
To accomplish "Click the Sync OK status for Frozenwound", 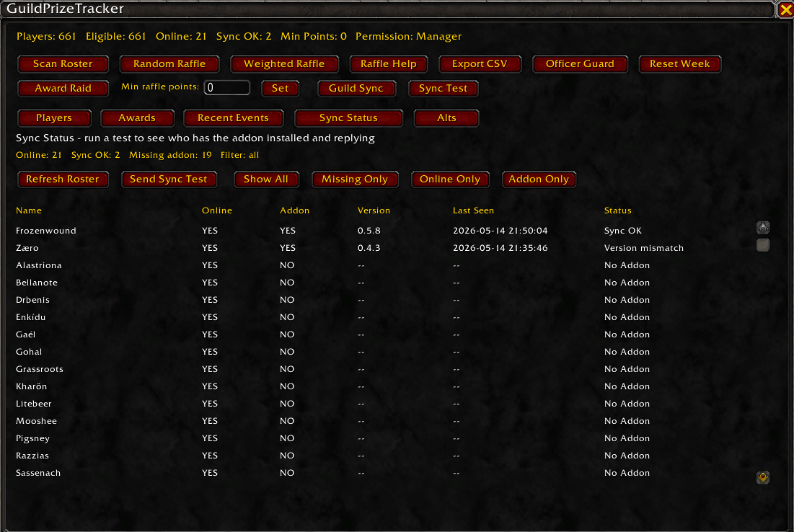I will pos(623,230).
